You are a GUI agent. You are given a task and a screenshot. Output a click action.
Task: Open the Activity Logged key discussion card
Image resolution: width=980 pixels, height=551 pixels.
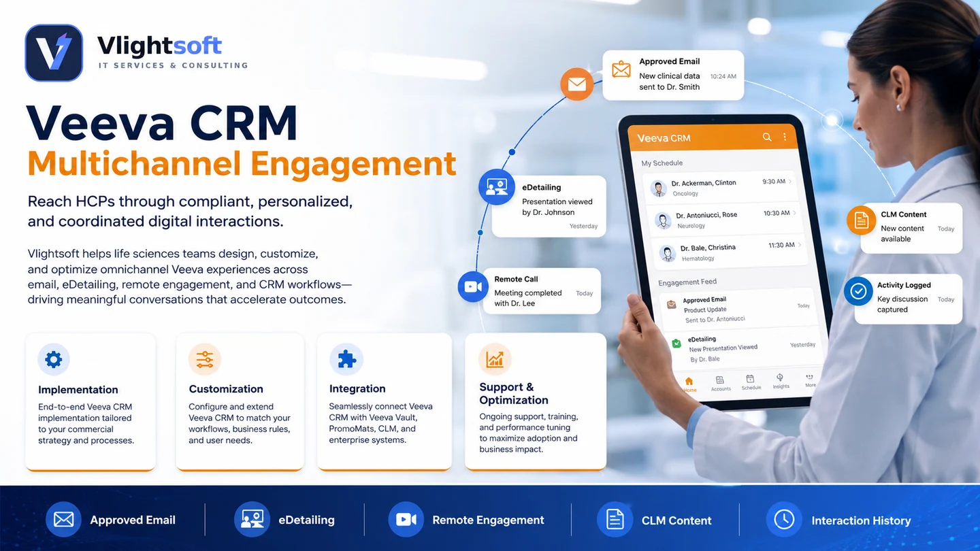(x=910, y=299)
